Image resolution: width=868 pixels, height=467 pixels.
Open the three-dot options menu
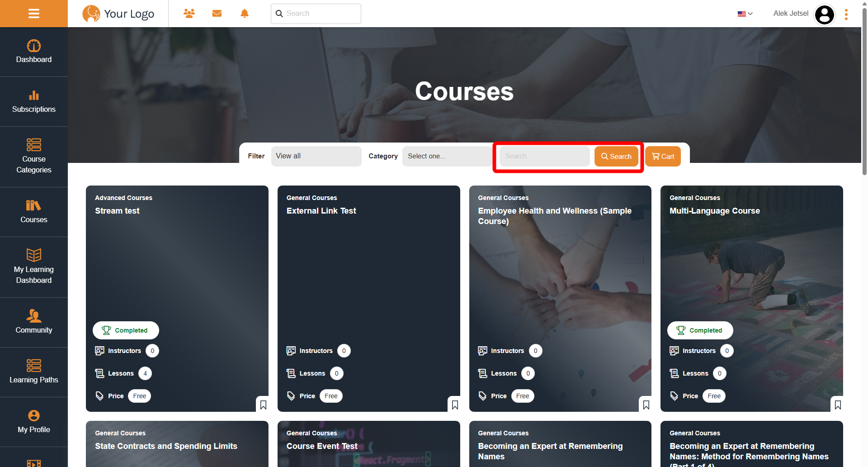click(x=846, y=14)
